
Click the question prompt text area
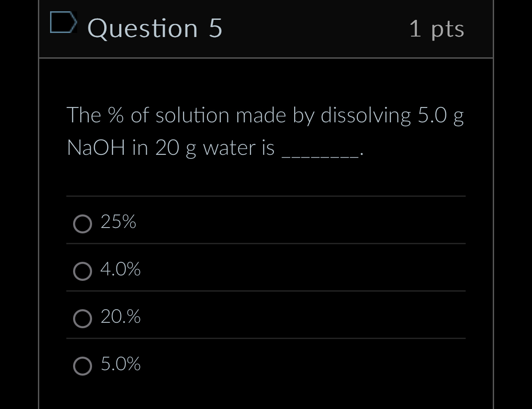click(x=265, y=131)
